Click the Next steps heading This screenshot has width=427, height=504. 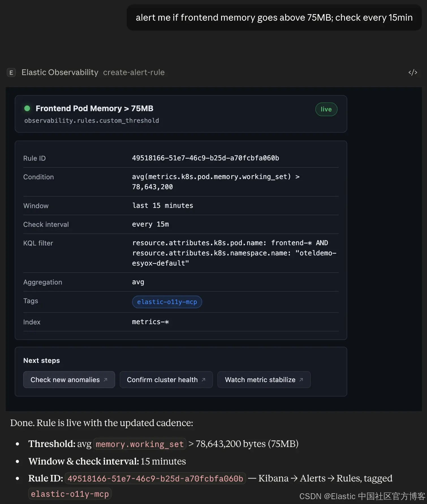(x=42, y=360)
